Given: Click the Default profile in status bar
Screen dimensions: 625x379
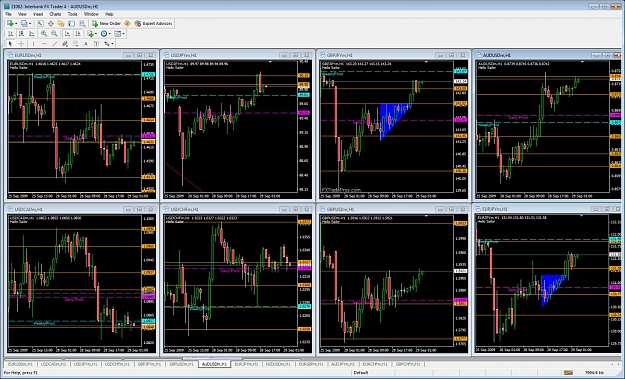Looking at the screenshot, I should pos(361,373).
